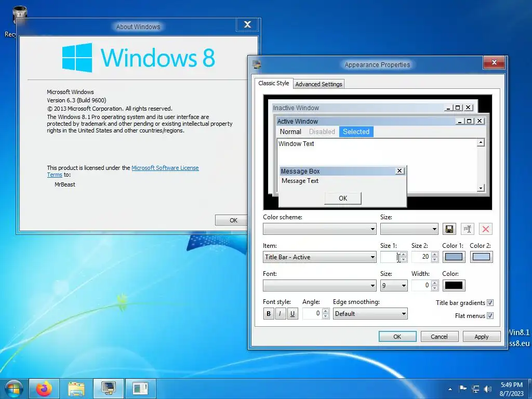
Task: Click the Appearance Properties title bar icon
Action: tap(257, 64)
